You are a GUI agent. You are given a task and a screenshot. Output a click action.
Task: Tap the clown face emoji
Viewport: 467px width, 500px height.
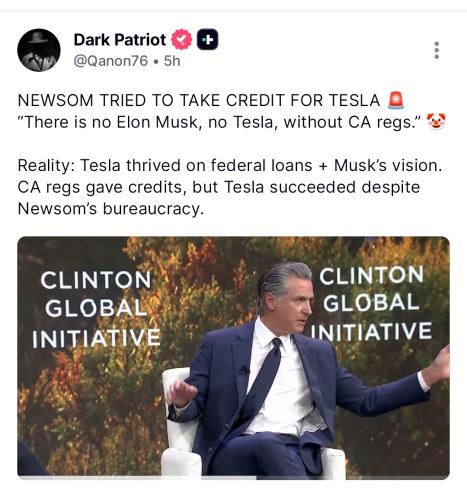(x=436, y=122)
